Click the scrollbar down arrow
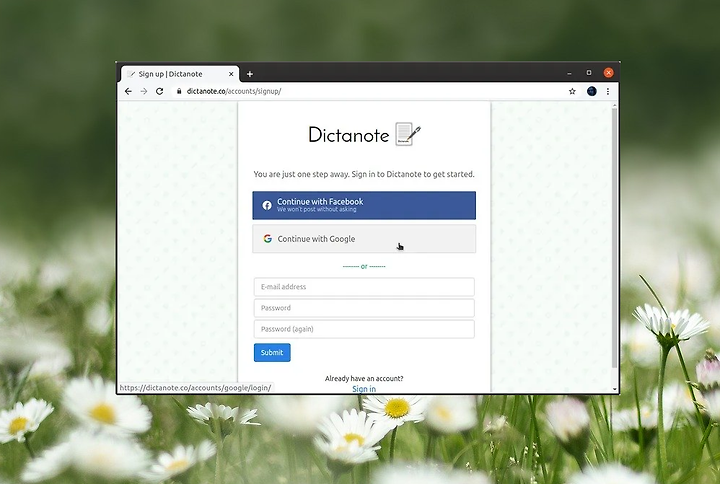720x484 pixels. (615, 389)
